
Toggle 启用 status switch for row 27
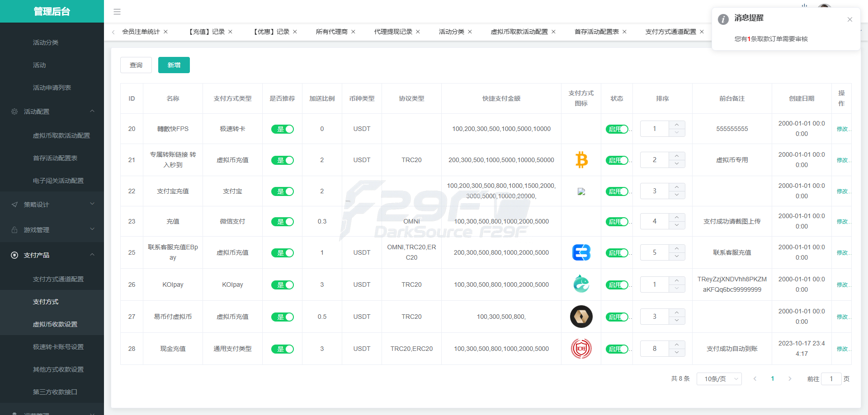click(x=617, y=317)
